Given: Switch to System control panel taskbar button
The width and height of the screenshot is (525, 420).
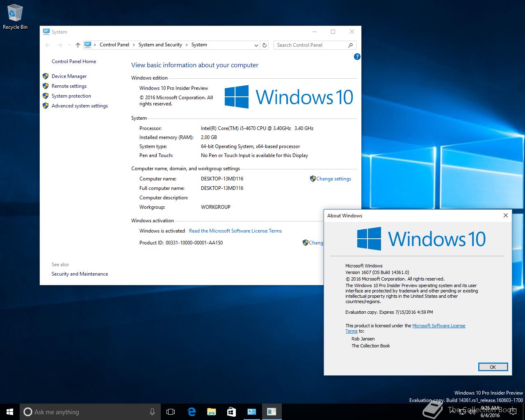Looking at the screenshot, I should (x=251, y=412).
